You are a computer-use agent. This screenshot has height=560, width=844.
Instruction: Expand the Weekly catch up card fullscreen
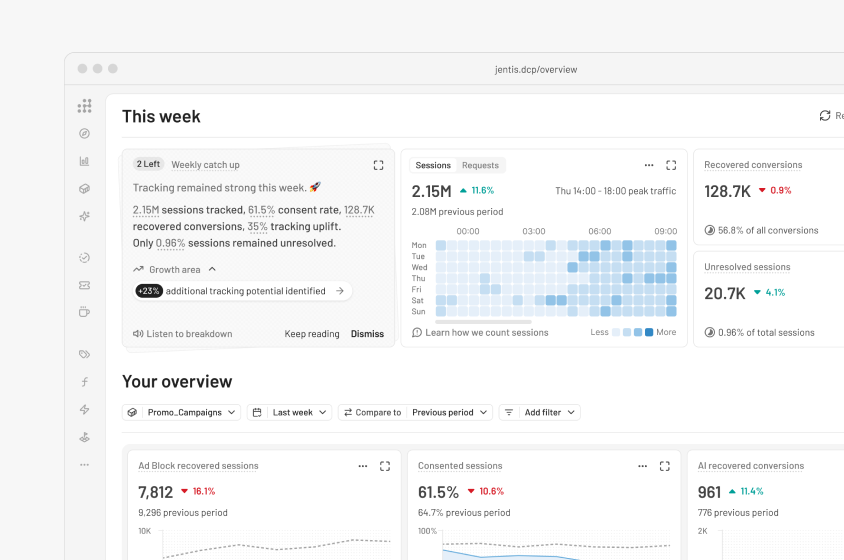coord(378,165)
